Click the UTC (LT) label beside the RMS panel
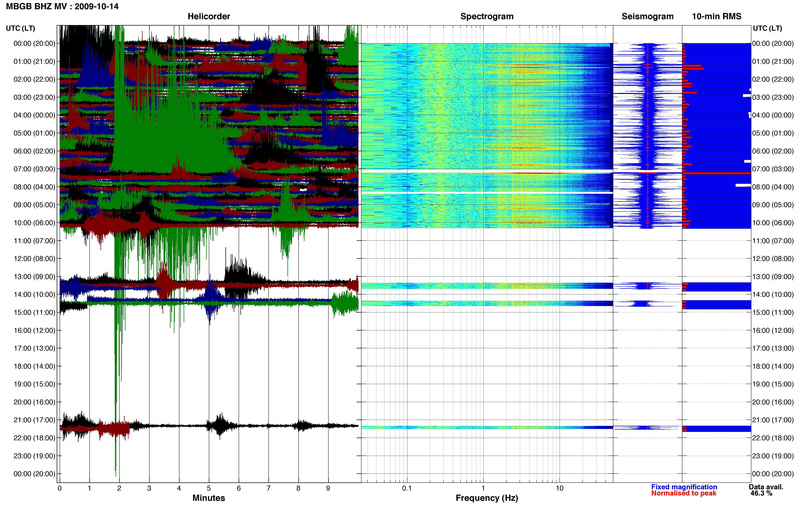The width and height of the screenshot is (812, 508). [767, 28]
